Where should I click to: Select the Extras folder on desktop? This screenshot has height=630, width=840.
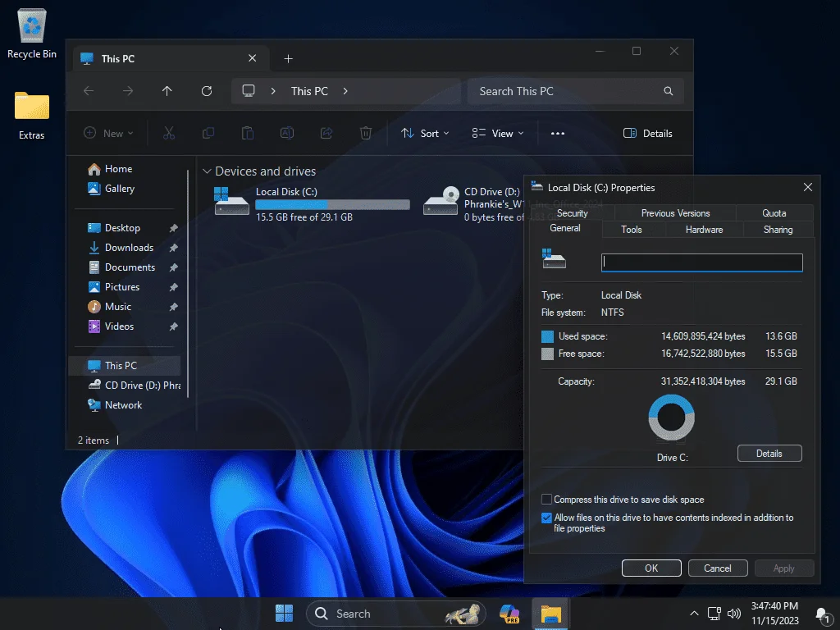point(32,116)
